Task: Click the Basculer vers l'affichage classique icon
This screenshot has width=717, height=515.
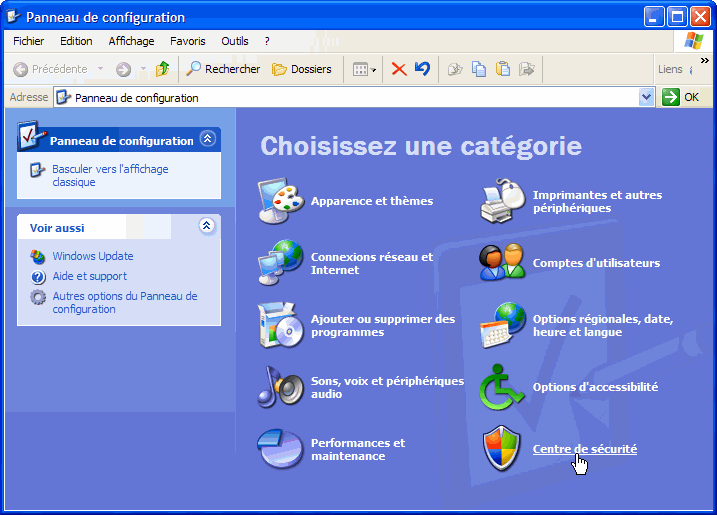Action: tap(37, 170)
